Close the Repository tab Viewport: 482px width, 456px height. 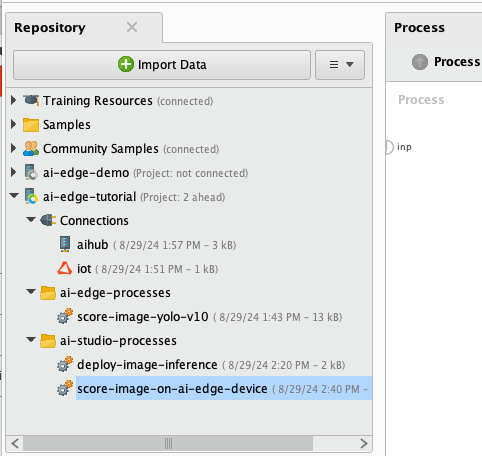[132, 27]
